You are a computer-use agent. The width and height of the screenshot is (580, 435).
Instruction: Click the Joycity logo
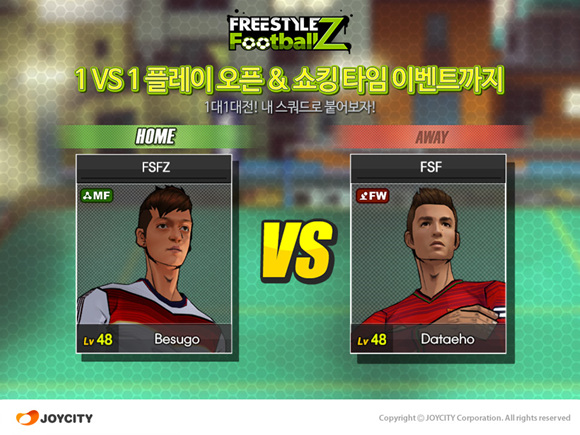[54, 418]
